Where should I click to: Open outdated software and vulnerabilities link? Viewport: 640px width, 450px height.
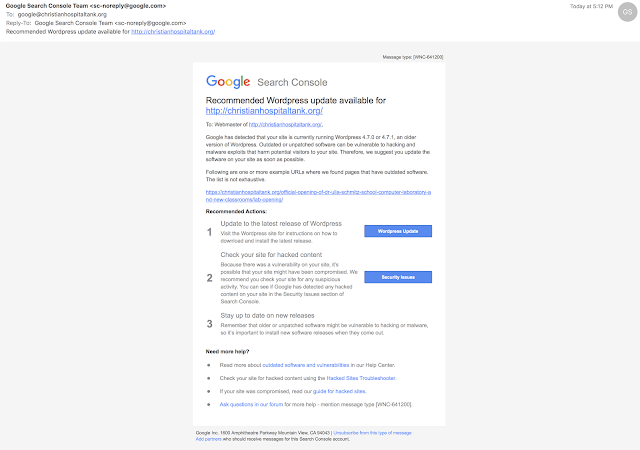point(306,365)
